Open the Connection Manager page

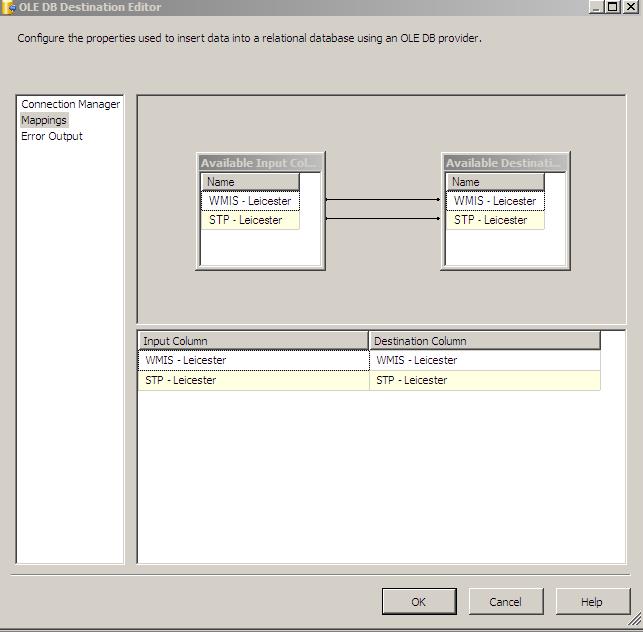[71, 104]
